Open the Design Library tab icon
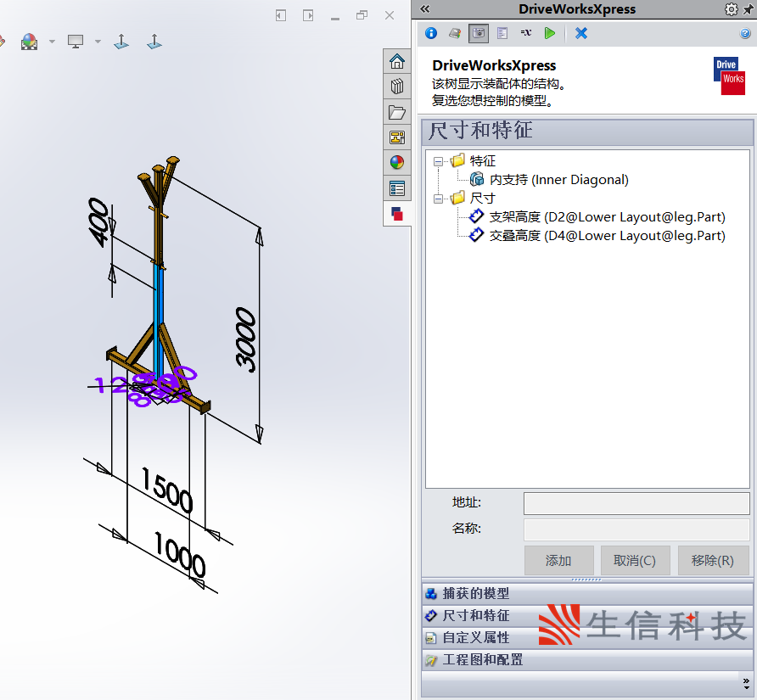 tap(397, 87)
